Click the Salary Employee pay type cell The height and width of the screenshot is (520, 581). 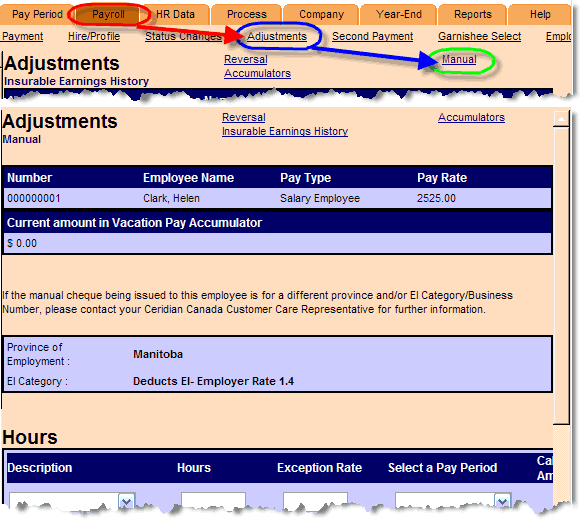coord(320,199)
